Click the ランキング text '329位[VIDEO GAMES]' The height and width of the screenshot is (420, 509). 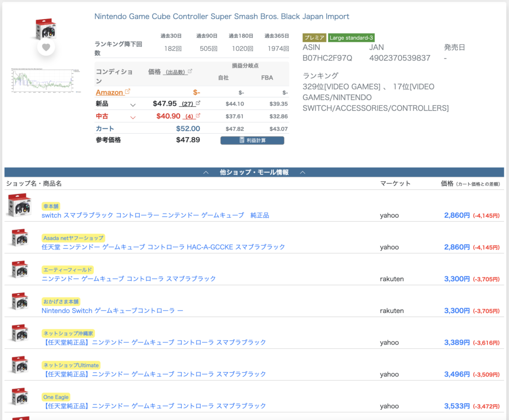pyautogui.click(x=341, y=86)
